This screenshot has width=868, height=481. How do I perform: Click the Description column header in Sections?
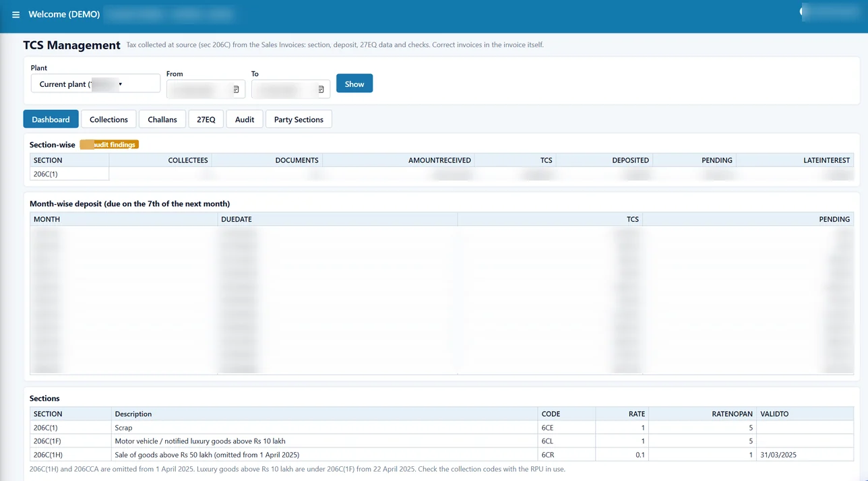325,414
